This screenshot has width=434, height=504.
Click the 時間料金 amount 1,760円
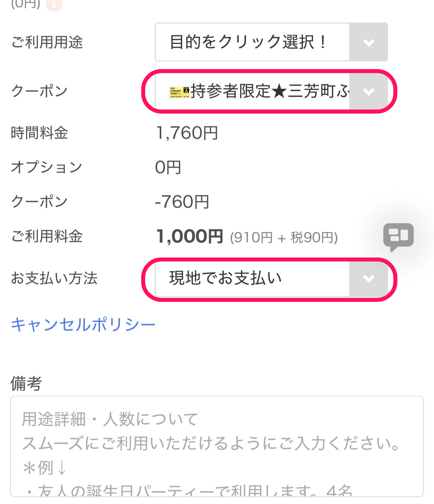pyautogui.click(x=187, y=133)
